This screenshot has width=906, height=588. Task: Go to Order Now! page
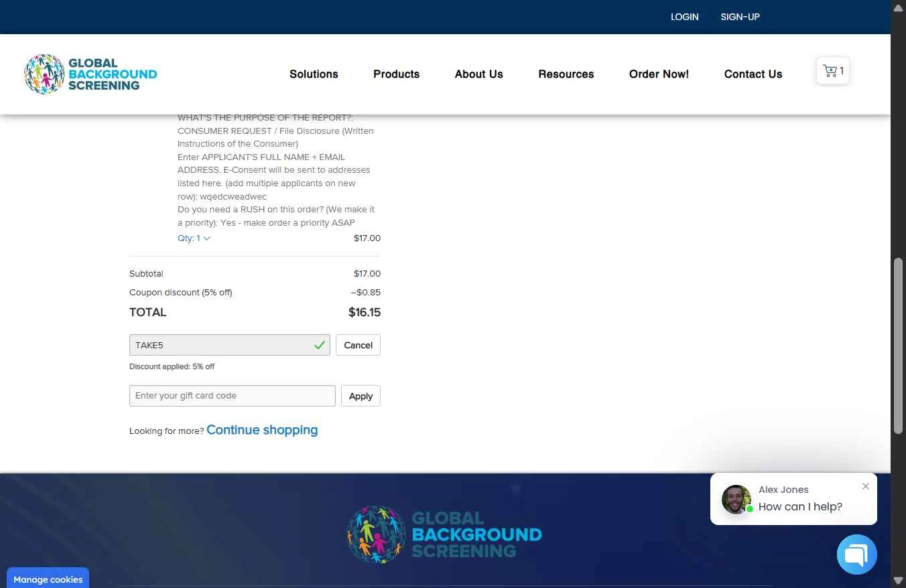[659, 74]
